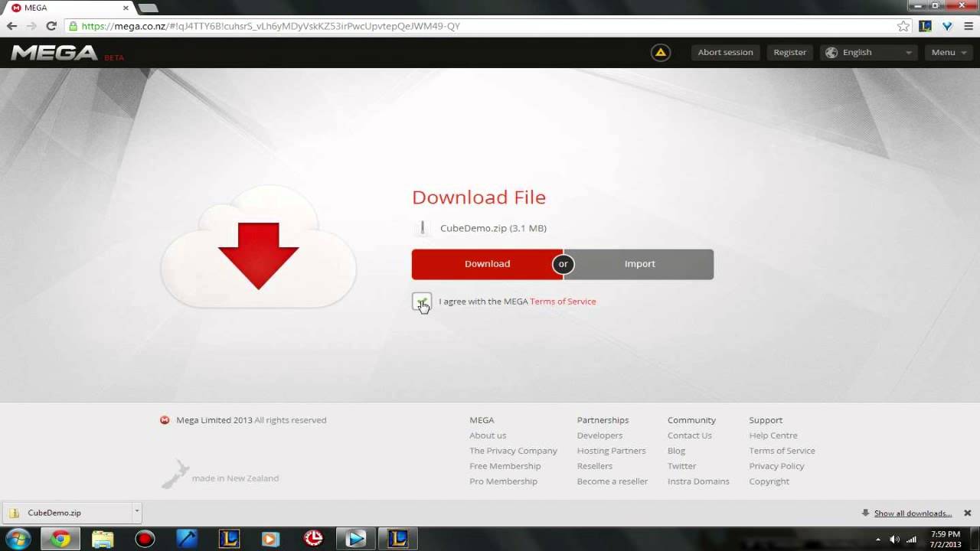Open the English language dropdown

(x=869, y=52)
